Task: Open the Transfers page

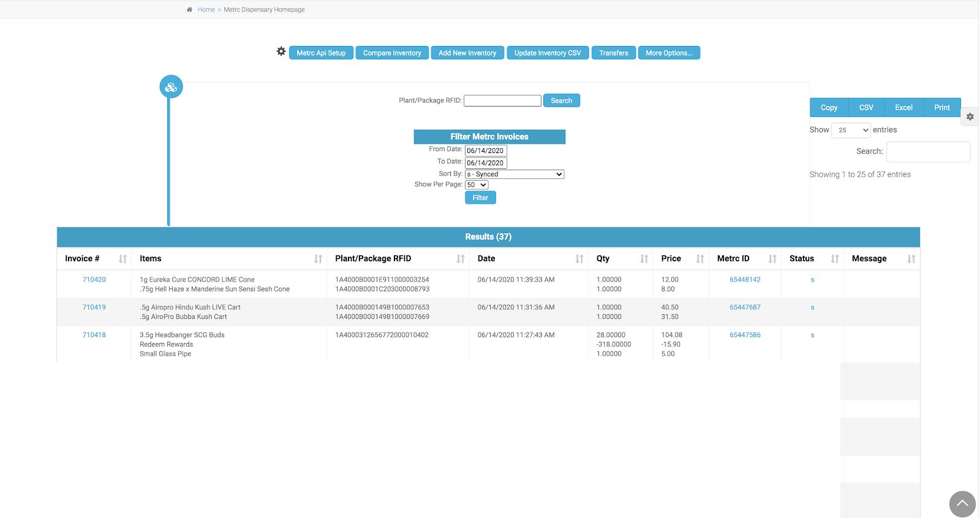Action: point(614,53)
